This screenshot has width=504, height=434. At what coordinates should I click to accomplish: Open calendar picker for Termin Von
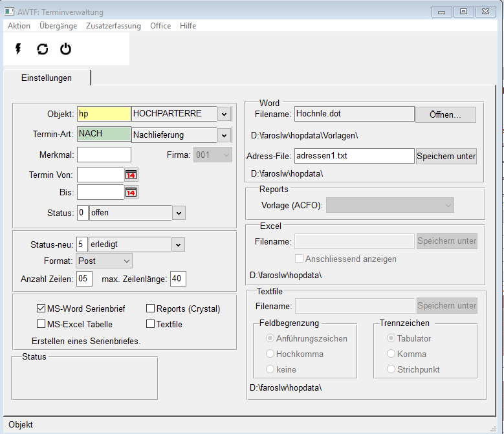click(x=131, y=175)
